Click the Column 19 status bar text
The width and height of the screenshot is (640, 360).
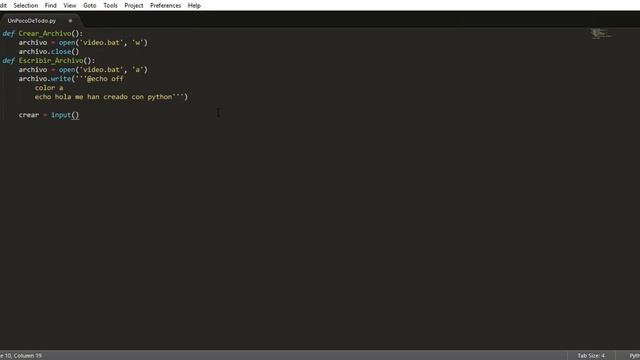pyautogui.click(x=28, y=356)
